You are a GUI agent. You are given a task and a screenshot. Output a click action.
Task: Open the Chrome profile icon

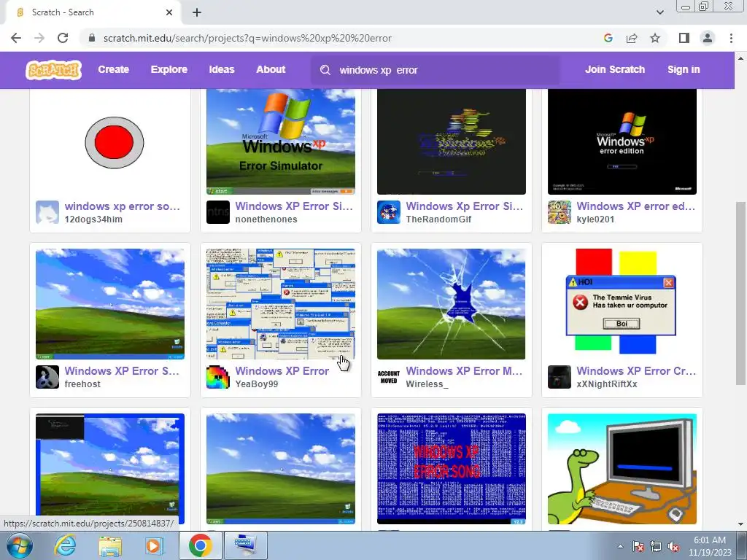pyautogui.click(x=708, y=38)
